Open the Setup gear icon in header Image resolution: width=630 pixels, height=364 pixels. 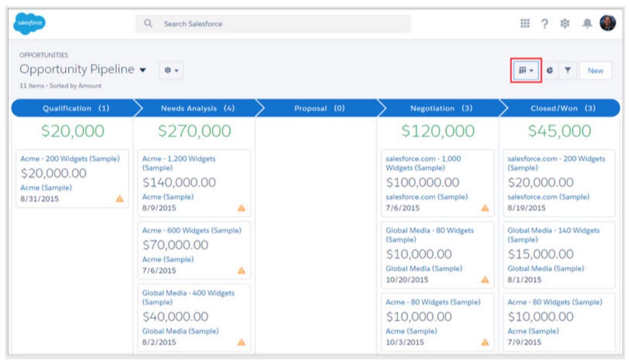pyautogui.click(x=565, y=23)
